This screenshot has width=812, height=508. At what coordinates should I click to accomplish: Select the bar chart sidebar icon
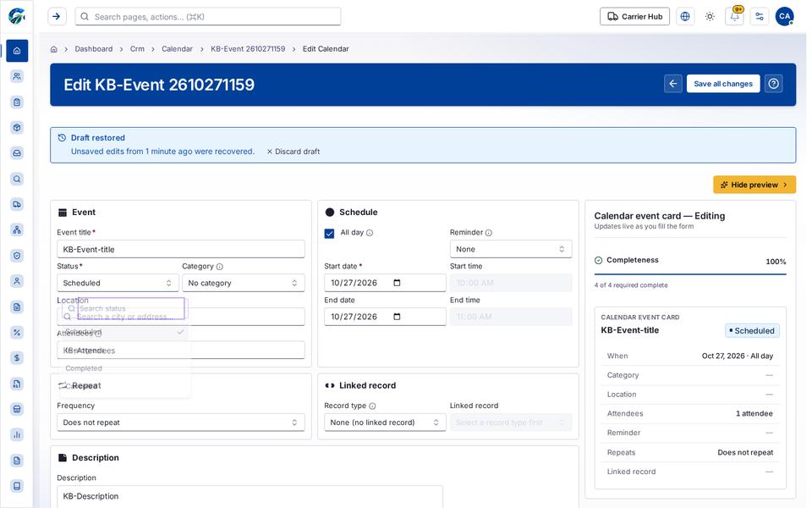coord(17,434)
